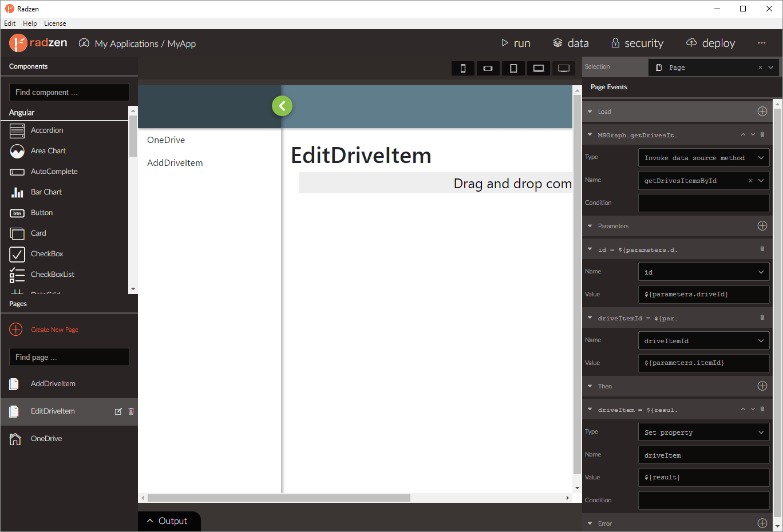Click the OneDrive navigation item in canvas

166,140
